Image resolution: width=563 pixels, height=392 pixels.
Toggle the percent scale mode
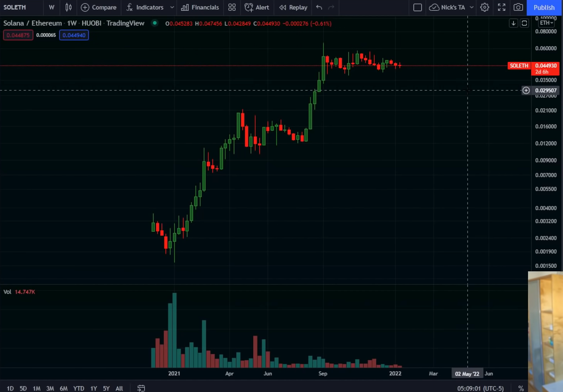click(521, 388)
